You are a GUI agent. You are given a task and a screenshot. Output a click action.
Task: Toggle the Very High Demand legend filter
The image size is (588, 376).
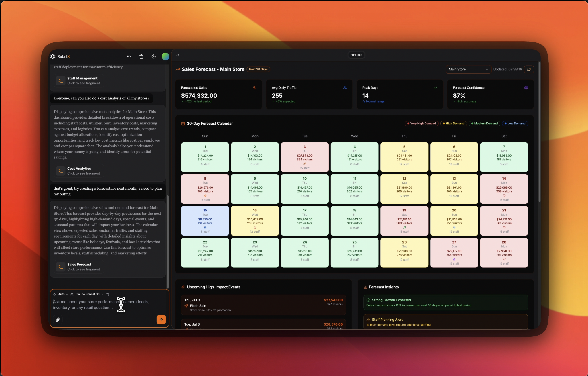click(x=421, y=124)
